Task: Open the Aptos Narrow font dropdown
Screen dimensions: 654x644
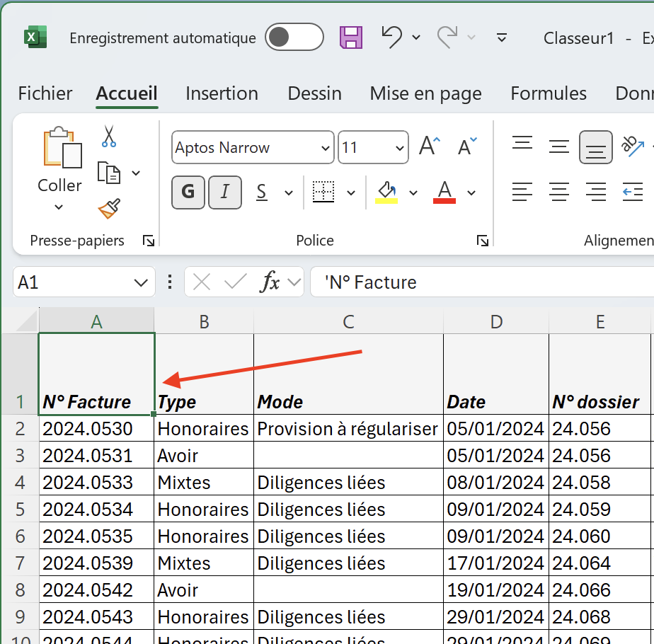Action: (326, 149)
